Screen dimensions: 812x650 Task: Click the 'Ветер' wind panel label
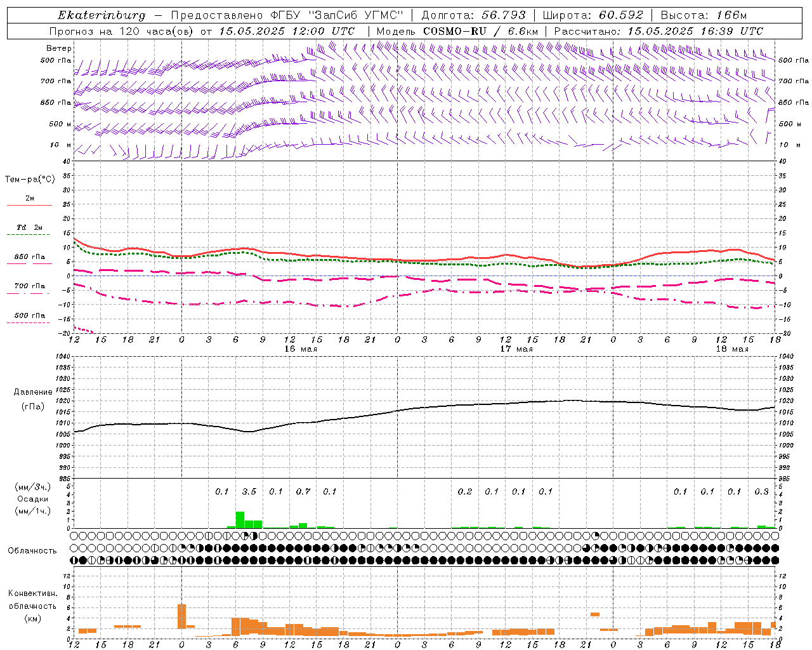pyautogui.click(x=59, y=48)
